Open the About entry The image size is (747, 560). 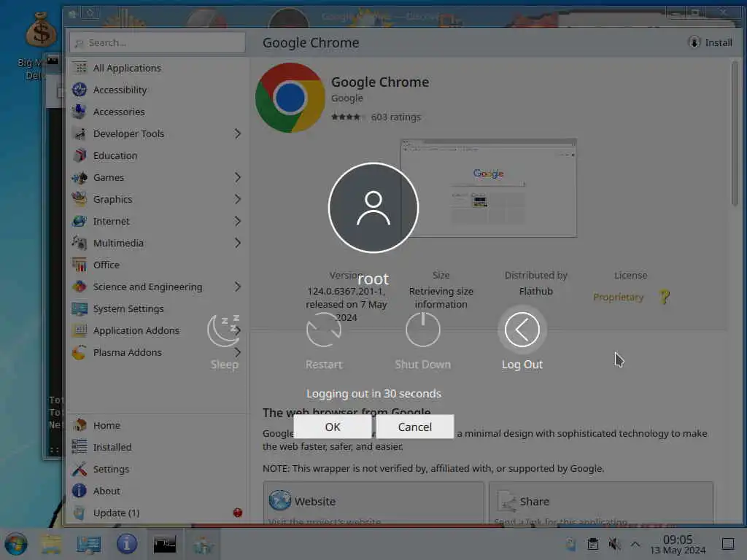point(157,491)
